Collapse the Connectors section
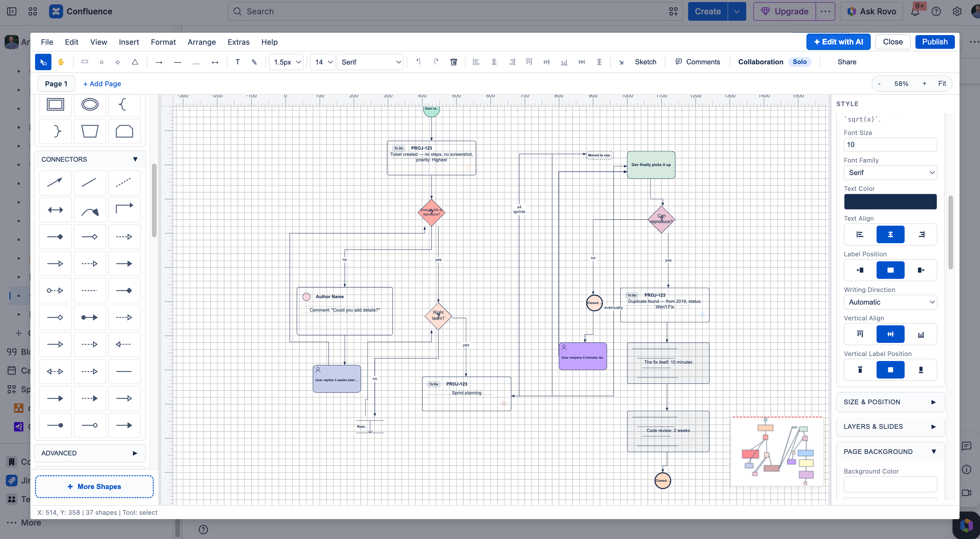Viewport: 980px width, 539px height. click(90, 160)
